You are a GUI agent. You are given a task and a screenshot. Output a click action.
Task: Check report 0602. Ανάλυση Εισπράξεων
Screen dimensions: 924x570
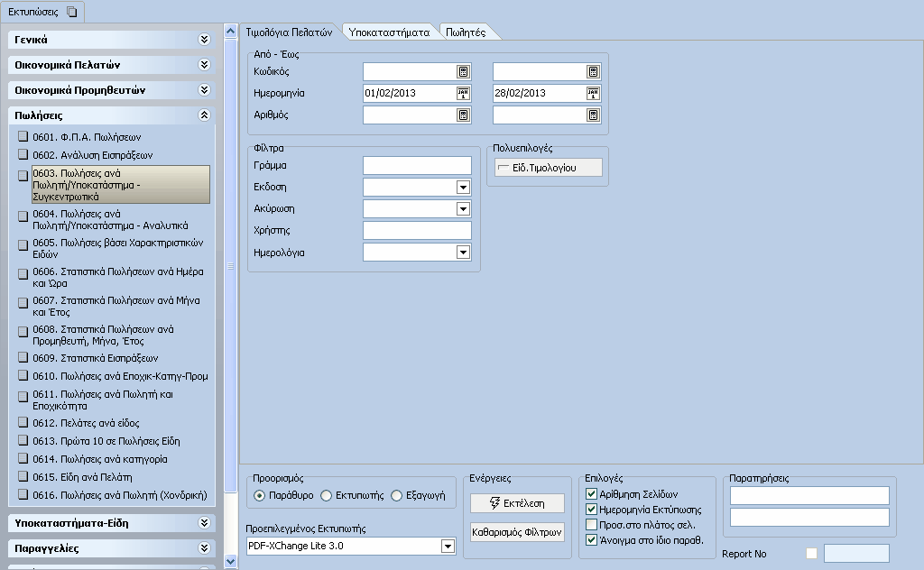[x=23, y=154]
